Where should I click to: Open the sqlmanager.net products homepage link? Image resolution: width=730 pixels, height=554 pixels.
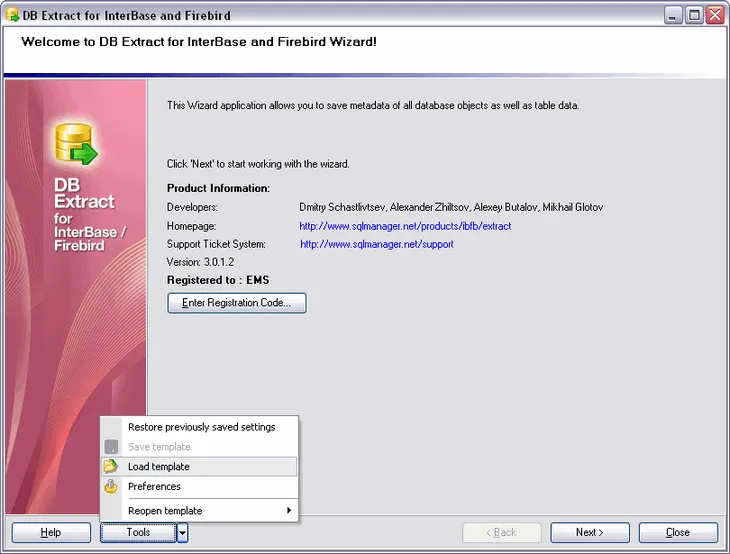pos(405,226)
